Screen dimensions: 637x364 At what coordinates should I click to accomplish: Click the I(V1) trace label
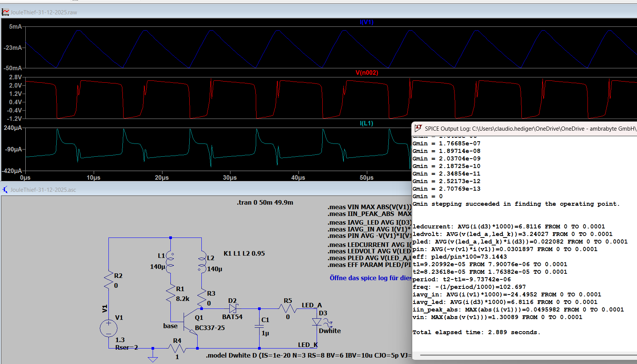[x=366, y=22]
